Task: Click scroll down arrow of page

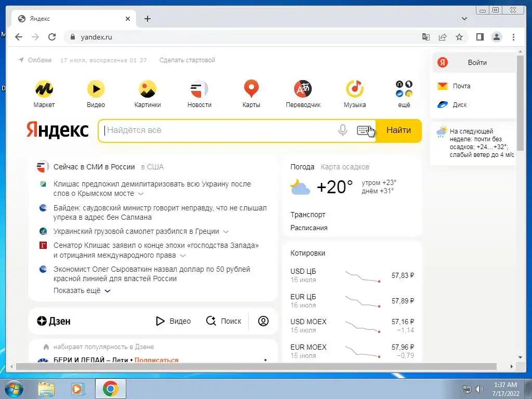Action: coord(520,357)
